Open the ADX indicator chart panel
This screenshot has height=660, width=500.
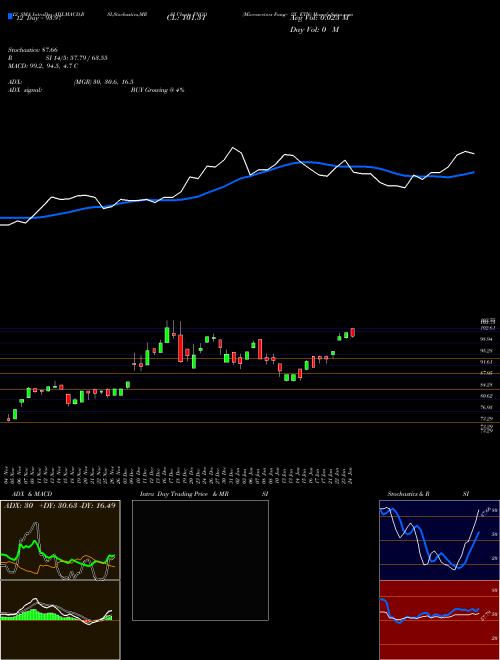tap(60, 540)
